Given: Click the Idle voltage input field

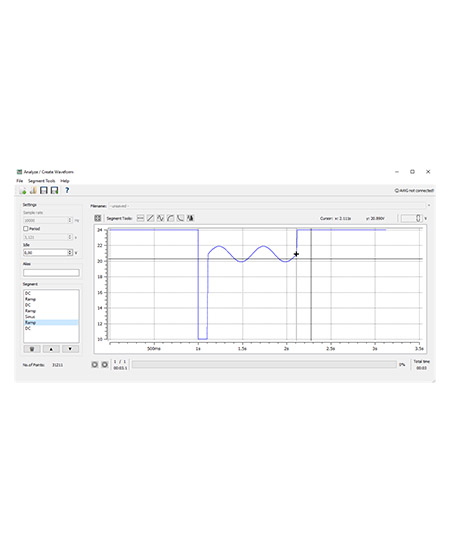Looking at the screenshot, I should (x=45, y=253).
